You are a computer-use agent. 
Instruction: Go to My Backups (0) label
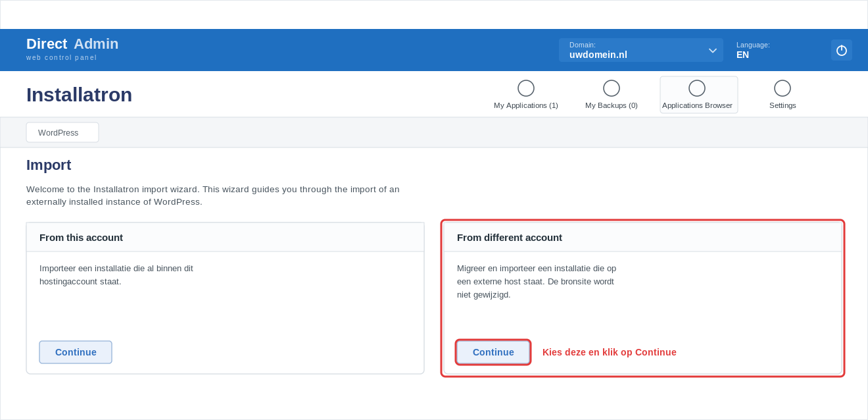coord(612,105)
